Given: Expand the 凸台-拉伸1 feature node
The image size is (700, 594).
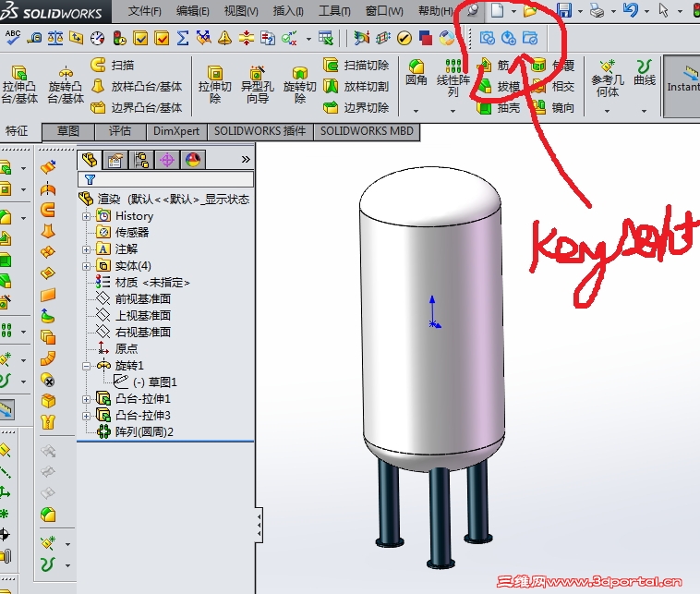Looking at the screenshot, I should 87,399.
